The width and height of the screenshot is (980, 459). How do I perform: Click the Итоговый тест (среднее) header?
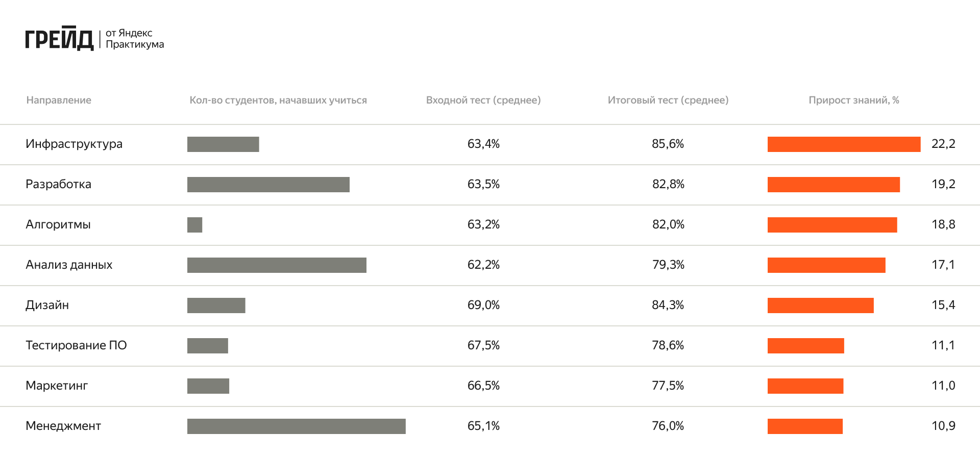tap(668, 100)
